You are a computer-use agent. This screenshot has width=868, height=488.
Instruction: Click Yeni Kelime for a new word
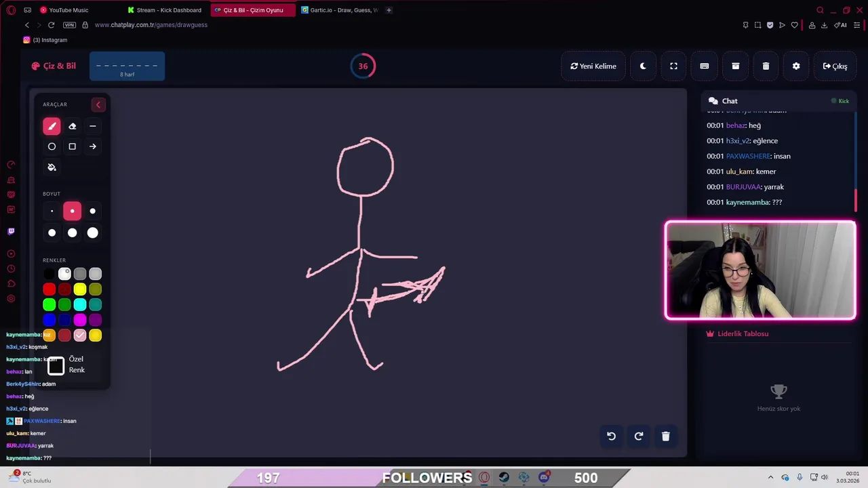coord(593,66)
